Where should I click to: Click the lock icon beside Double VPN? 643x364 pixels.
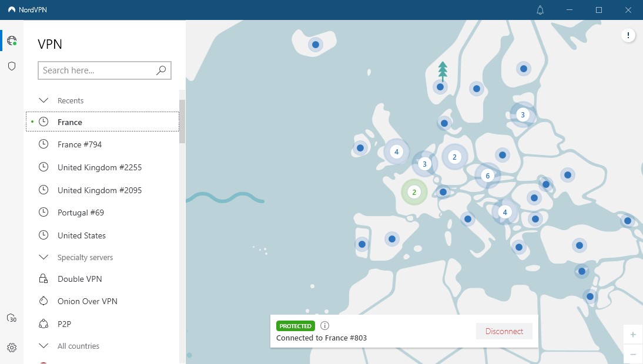pyautogui.click(x=43, y=279)
